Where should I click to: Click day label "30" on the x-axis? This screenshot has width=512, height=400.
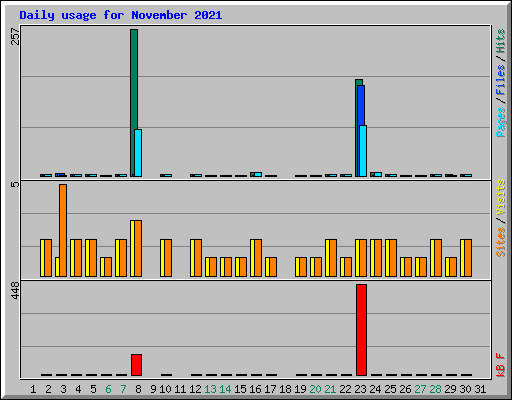pos(465,389)
